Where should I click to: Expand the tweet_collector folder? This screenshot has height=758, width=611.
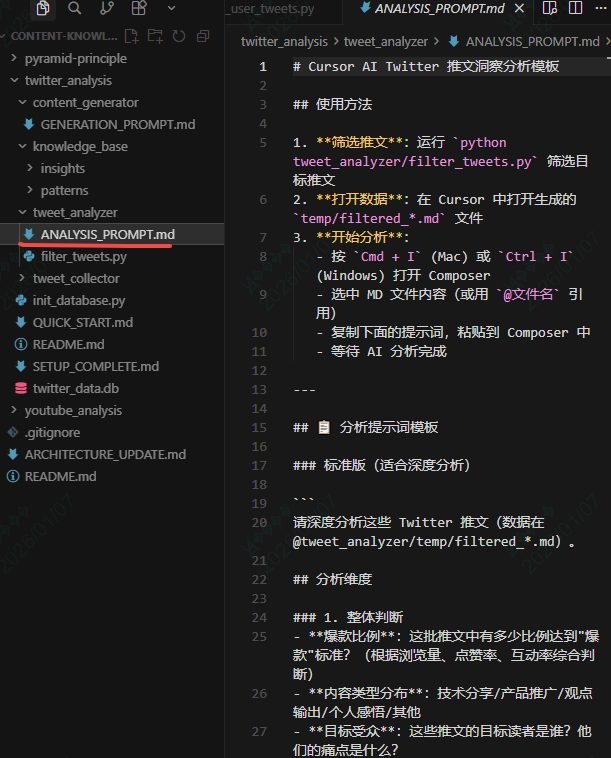pos(76,278)
